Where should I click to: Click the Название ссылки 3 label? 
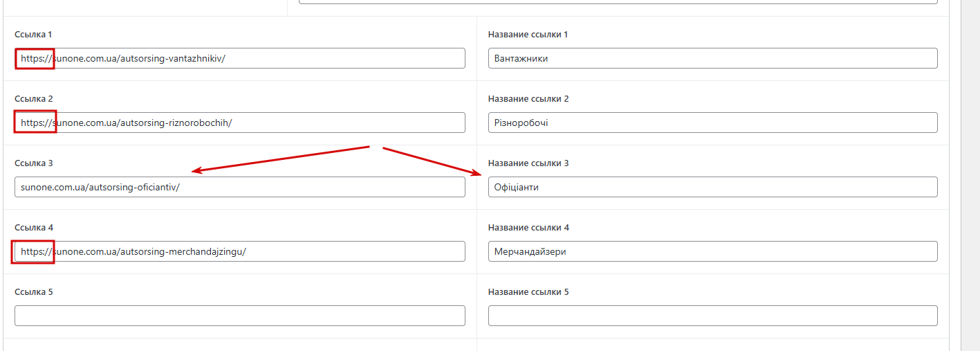[528, 163]
